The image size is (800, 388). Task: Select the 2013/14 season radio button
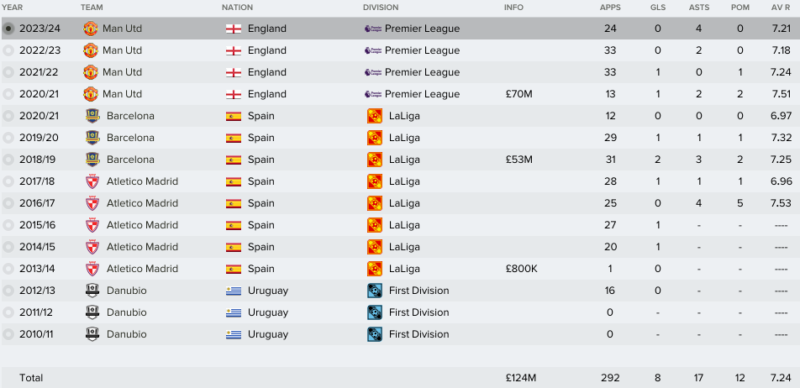click(x=8, y=269)
